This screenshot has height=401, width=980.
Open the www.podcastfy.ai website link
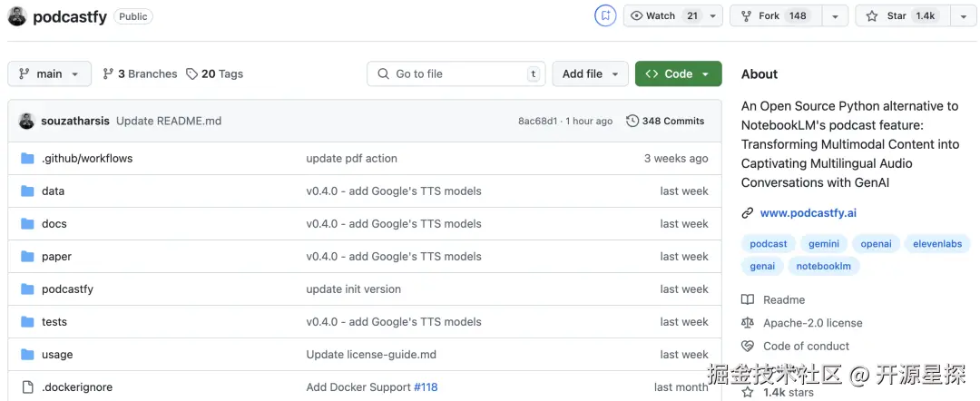point(808,213)
